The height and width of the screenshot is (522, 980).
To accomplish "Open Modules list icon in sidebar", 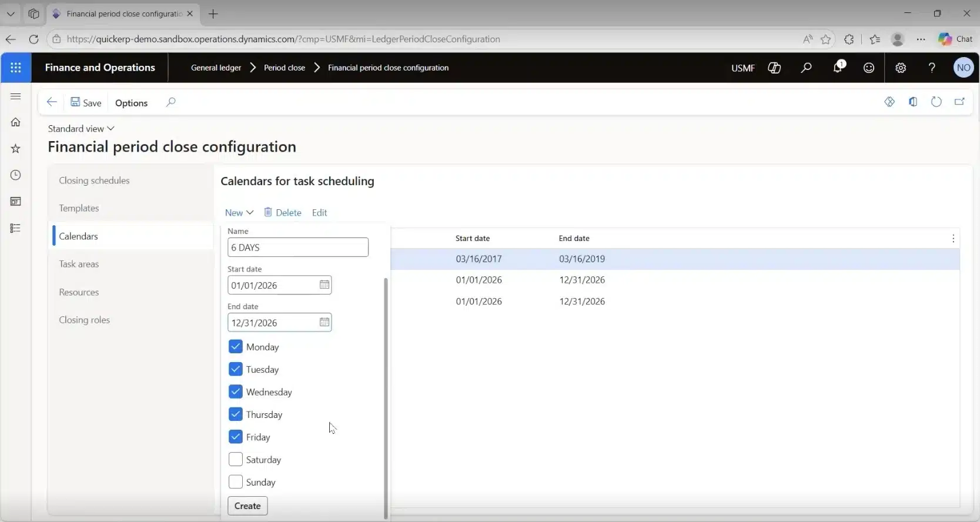I will [x=16, y=228].
